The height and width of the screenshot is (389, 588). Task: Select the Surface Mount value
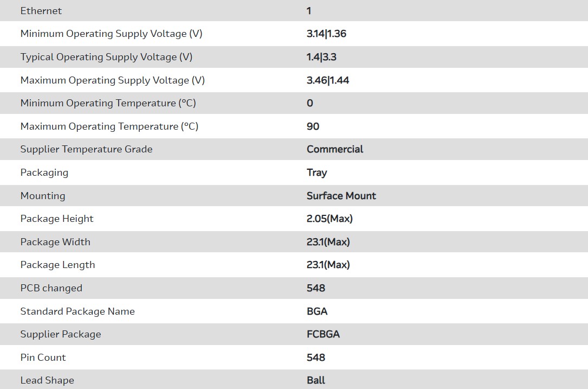pos(341,196)
